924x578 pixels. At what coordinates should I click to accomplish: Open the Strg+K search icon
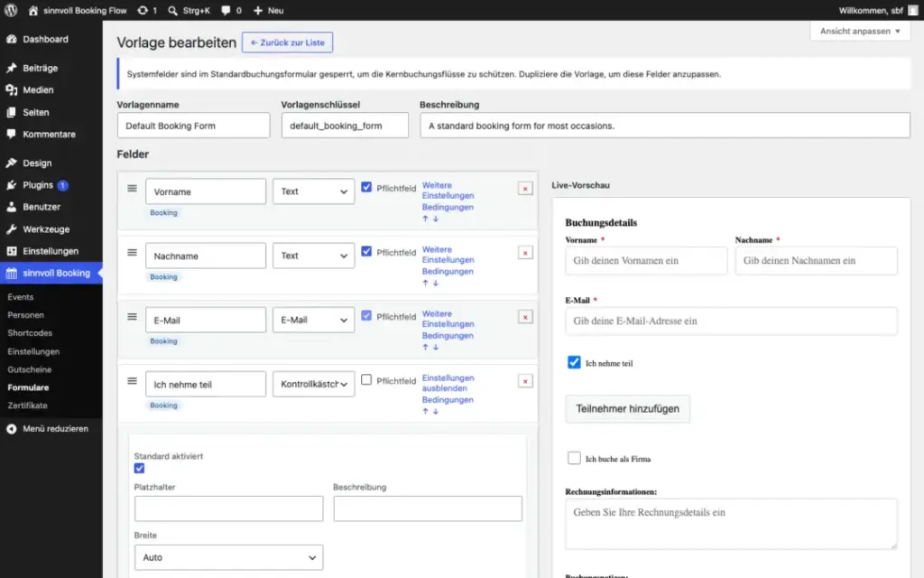[172, 11]
